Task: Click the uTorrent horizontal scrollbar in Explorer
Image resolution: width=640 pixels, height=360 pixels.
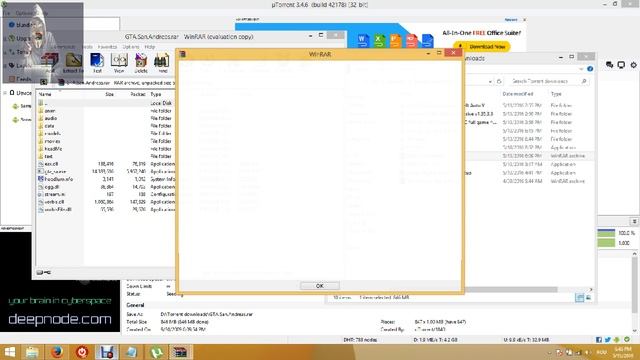Action: 511,289
